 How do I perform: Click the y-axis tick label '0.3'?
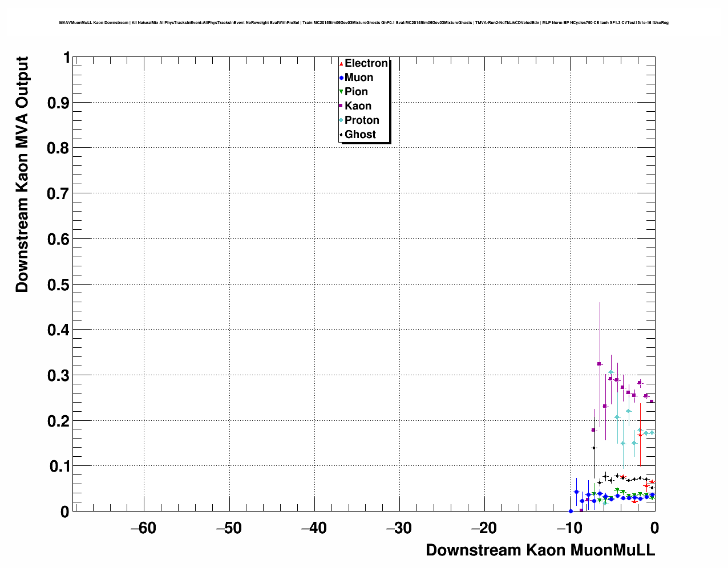59,376
